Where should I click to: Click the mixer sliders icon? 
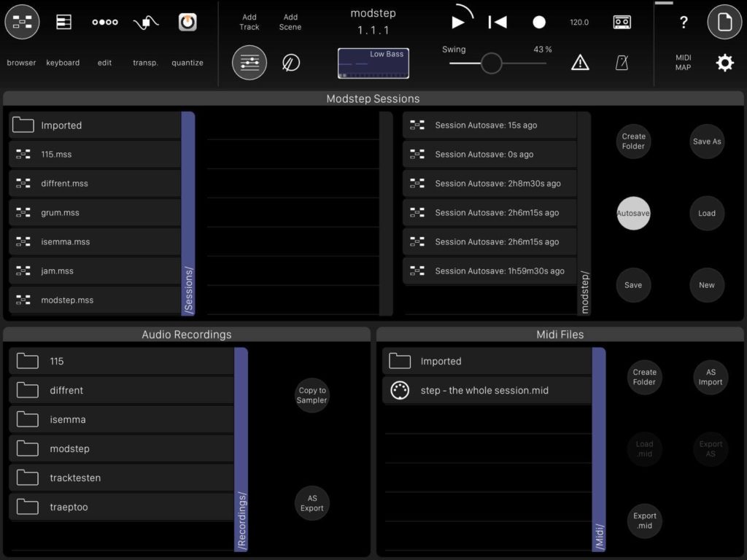pos(249,63)
